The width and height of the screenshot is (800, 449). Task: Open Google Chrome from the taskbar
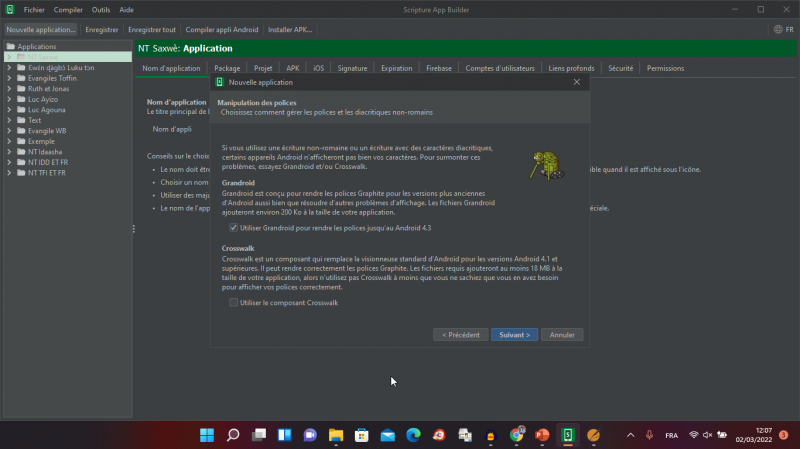[x=517, y=435]
